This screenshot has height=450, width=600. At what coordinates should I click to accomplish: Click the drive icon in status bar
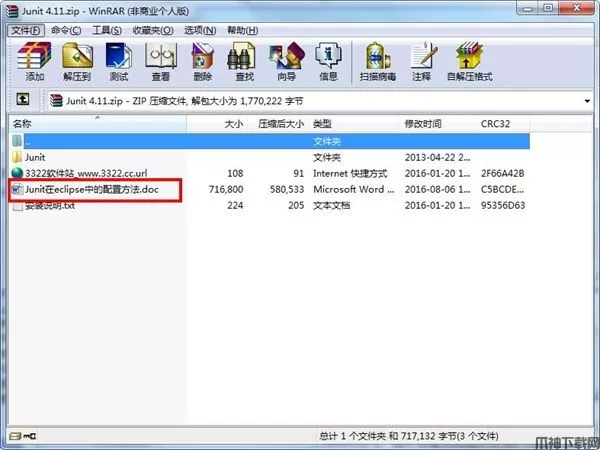pyautogui.click(x=15, y=436)
